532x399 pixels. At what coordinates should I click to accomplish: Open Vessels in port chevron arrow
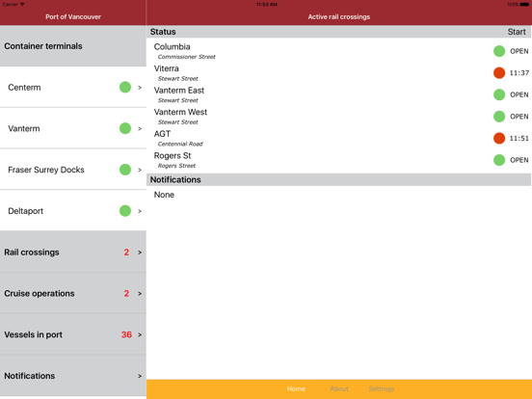pos(140,334)
